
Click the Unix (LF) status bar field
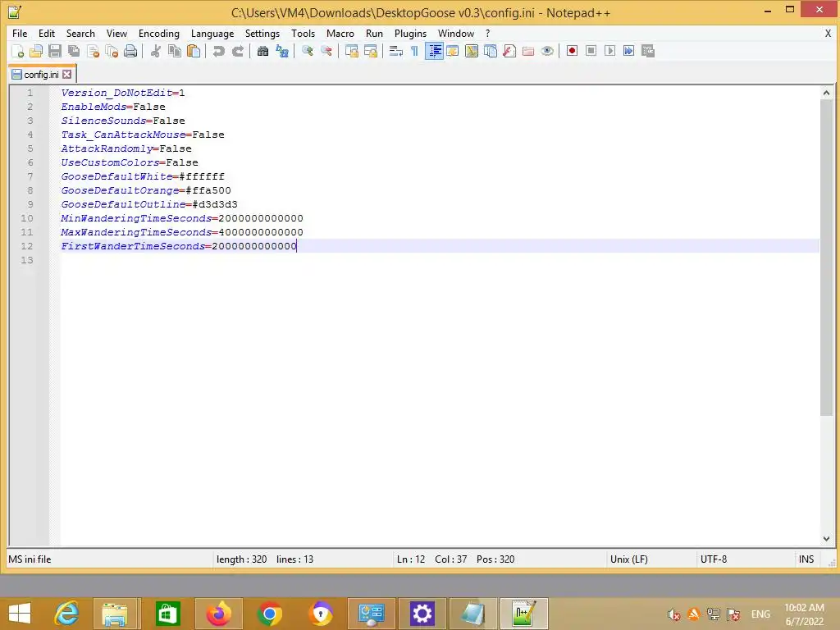pyautogui.click(x=629, y=559)
